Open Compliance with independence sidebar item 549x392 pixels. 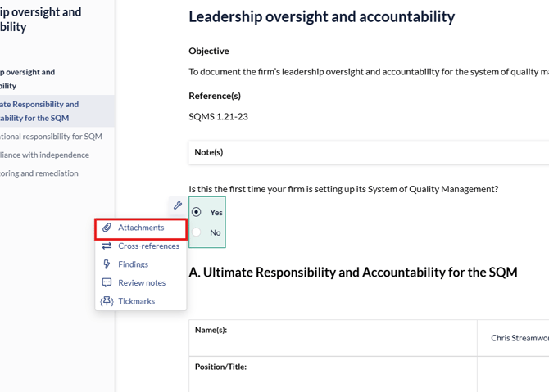click(x=45, y=155)
